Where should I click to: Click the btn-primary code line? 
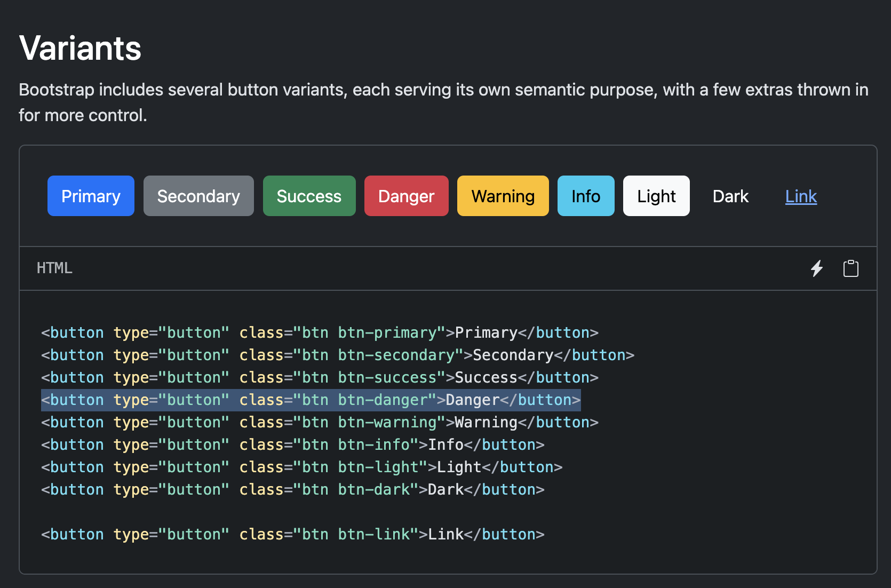click(320, 333)
